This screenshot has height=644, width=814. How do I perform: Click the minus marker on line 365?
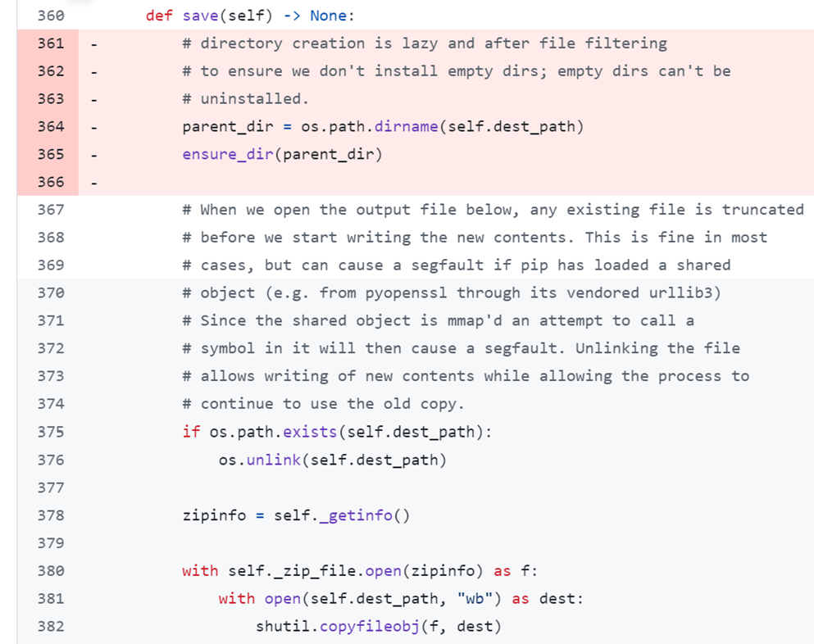pos(94,155)
